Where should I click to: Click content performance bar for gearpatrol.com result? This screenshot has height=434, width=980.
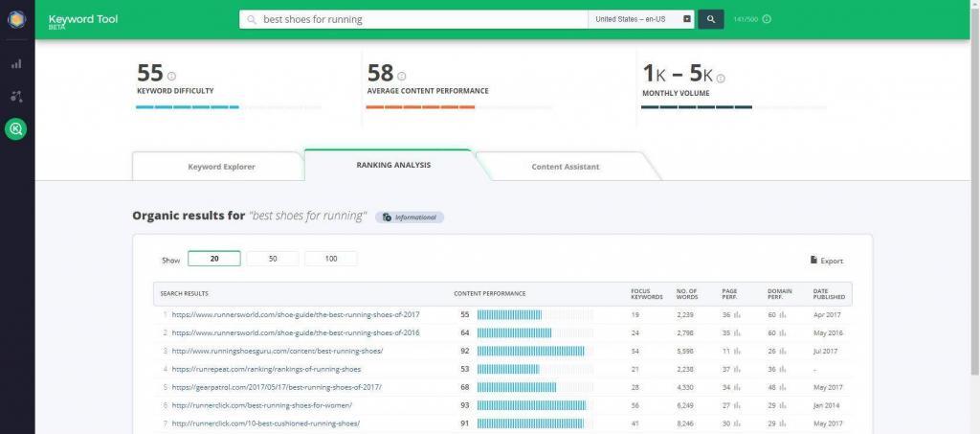(x=517, y=387)
